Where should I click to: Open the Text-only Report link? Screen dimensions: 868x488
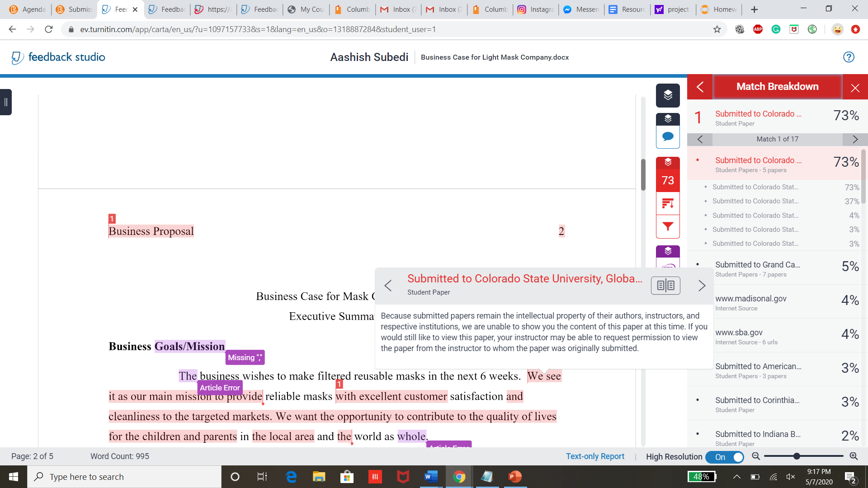coord(595,456)
